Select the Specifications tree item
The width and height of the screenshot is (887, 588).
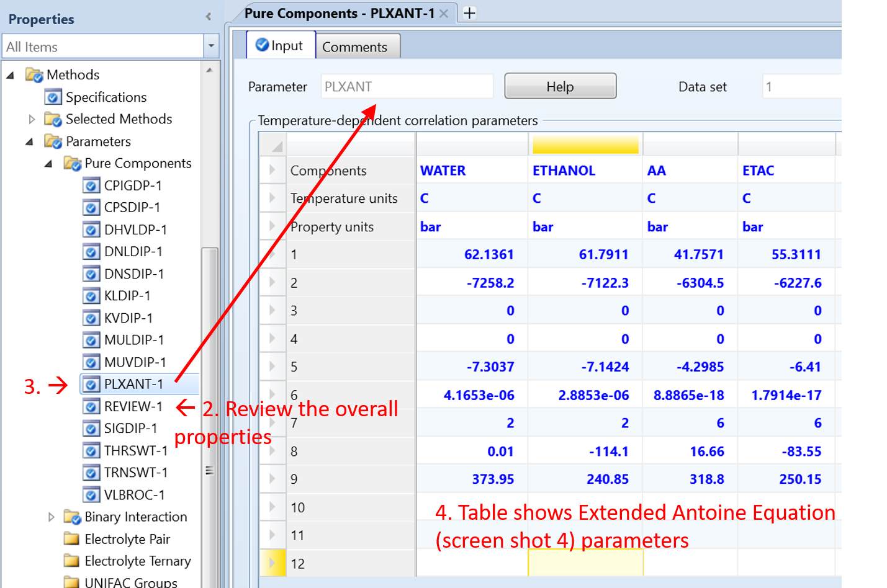(x=106, y=97)
